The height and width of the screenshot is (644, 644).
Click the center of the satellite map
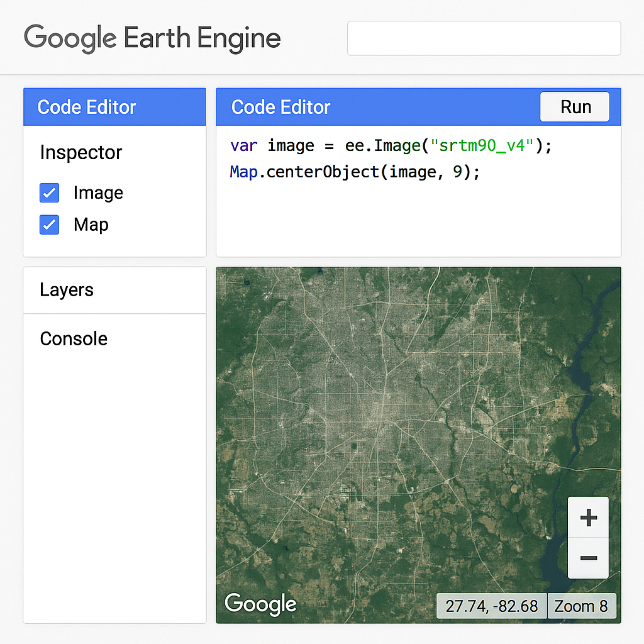[418, 445]
